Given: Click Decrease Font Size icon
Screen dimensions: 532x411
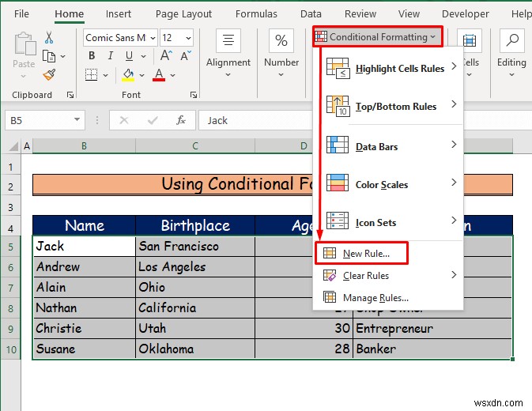Looking at the screenshot, I should 186,55.
